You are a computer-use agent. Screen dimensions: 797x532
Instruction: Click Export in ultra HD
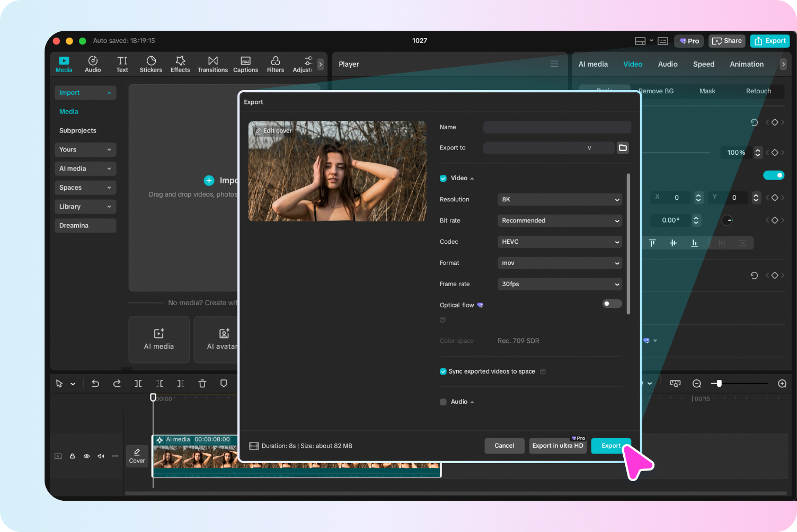[557, 446]
